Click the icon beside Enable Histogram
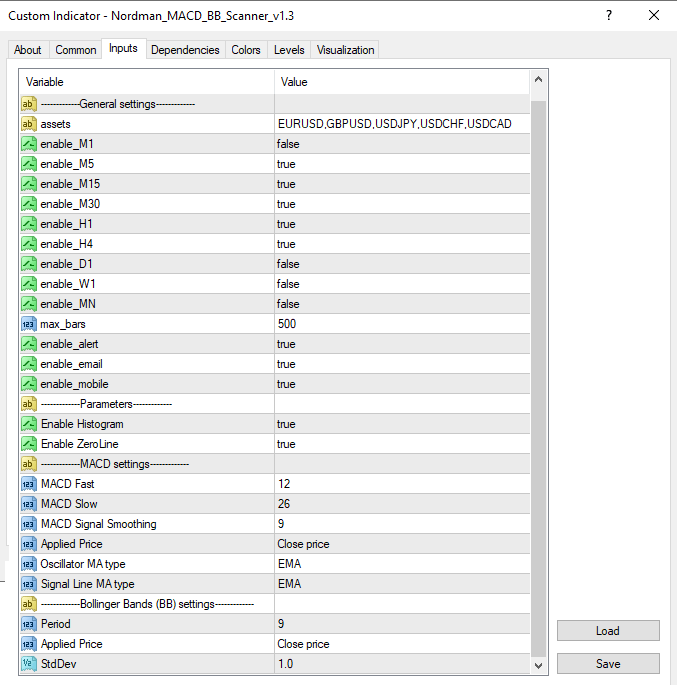The width and height of the screenshot is (678, 685). tap(28, 424)
